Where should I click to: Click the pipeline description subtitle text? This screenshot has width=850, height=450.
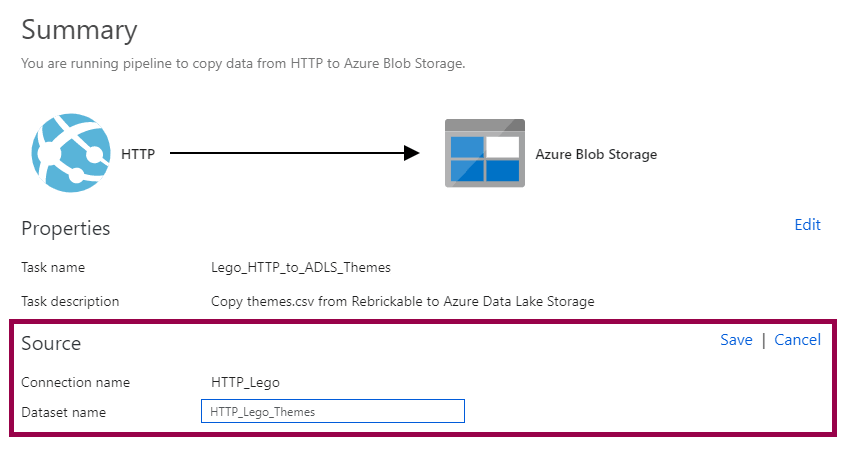(243, 63)
